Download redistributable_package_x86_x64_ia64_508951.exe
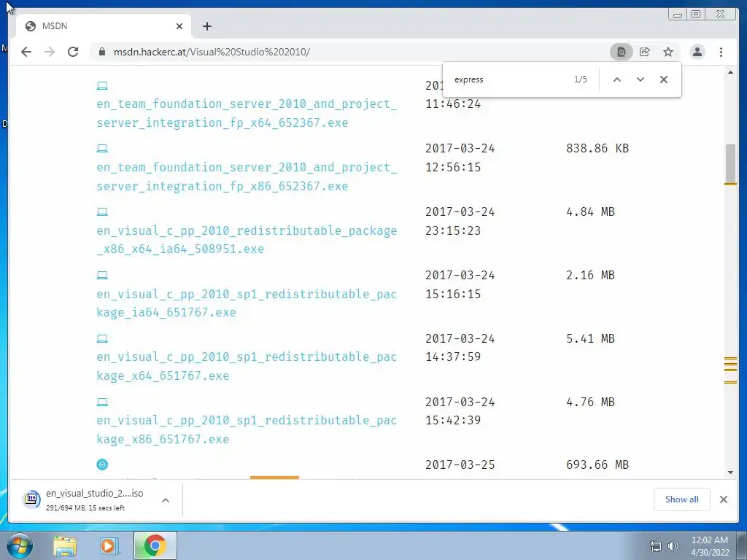Screen dimensions: 747x560 click(x=247, y=239)
